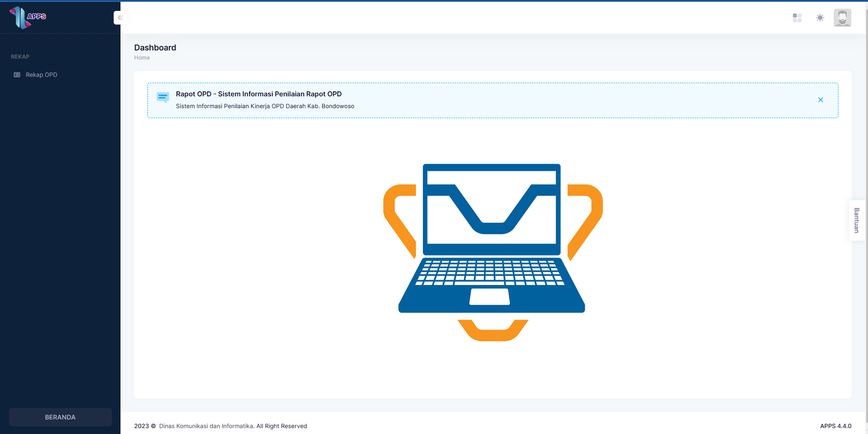Dismiss the Rapot OPD info alert

820,100
